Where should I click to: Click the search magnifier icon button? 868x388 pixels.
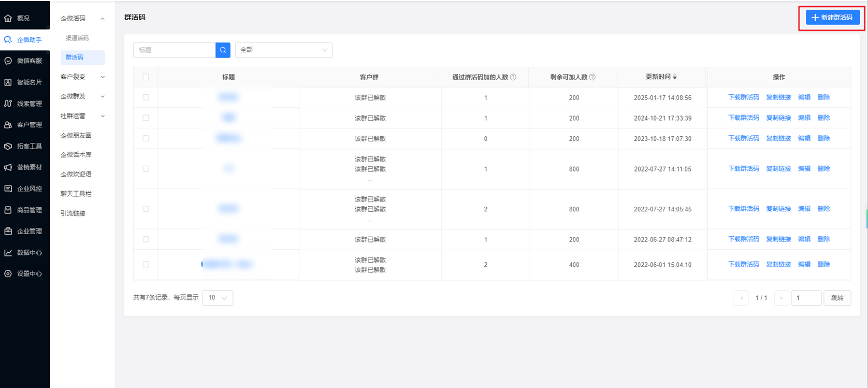[x=223, y=50]
